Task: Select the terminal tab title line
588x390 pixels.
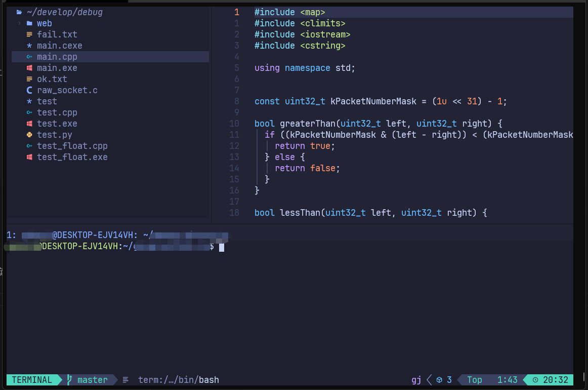Action: click(116, 235)
